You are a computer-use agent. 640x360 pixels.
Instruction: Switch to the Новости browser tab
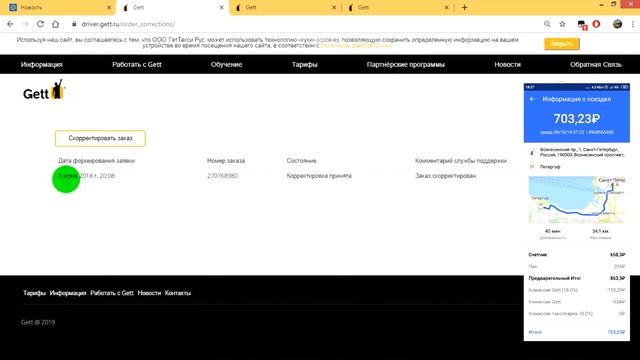[57, 7]
